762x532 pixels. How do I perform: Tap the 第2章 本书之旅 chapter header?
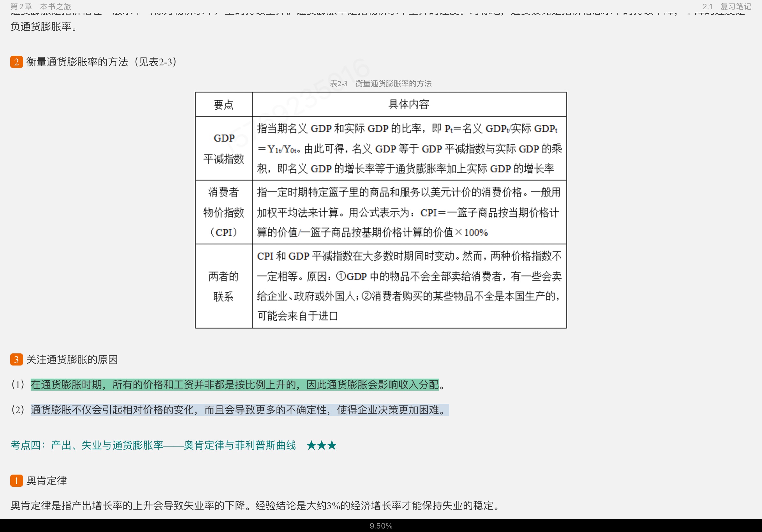41,6
